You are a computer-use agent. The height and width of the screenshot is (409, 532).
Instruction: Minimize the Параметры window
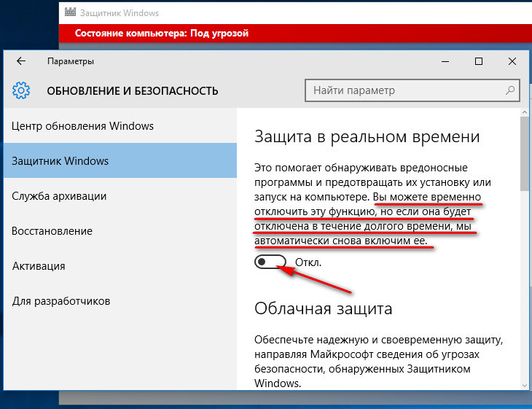444,62
